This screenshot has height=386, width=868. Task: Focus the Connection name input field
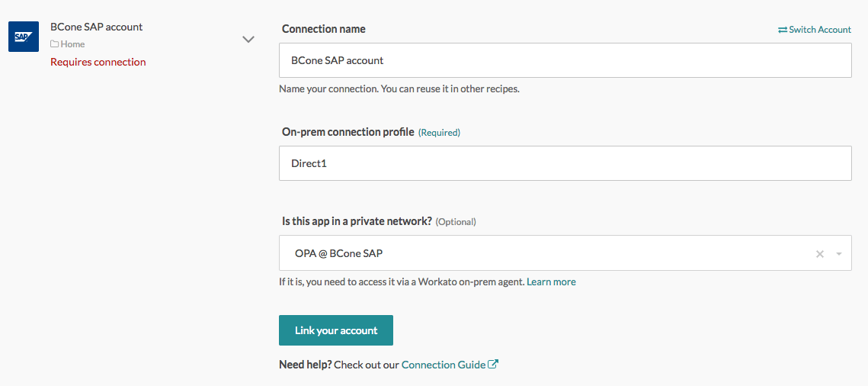[565, 60]
